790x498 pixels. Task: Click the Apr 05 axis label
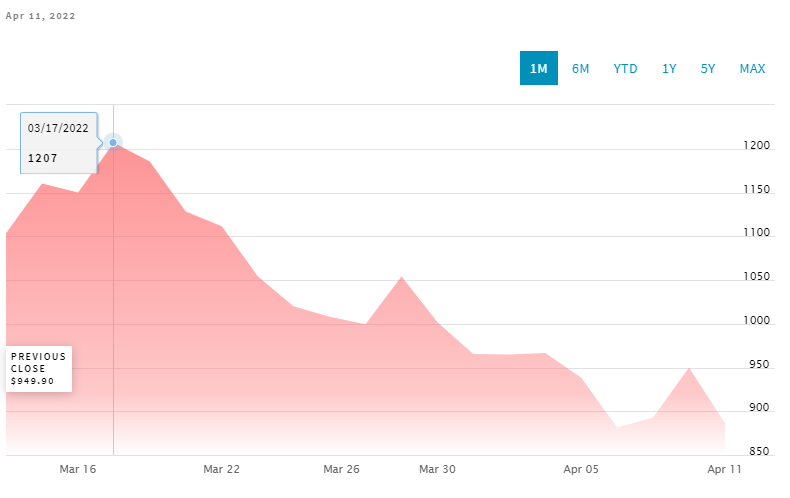point(581,469)
